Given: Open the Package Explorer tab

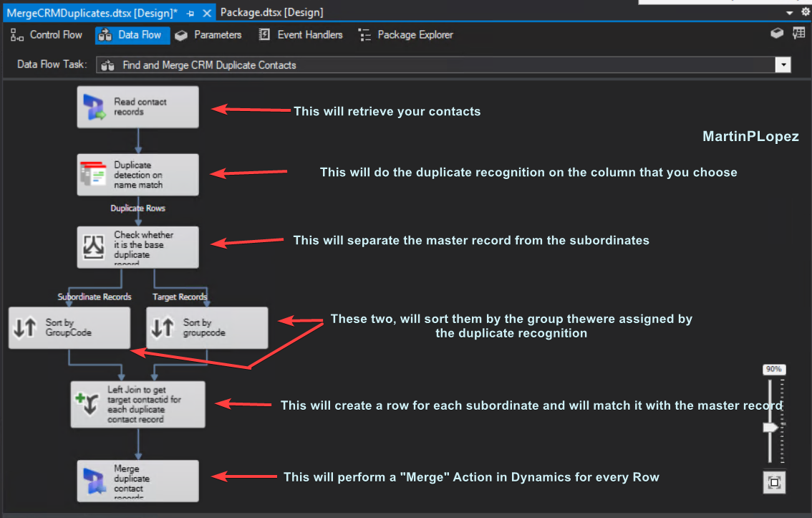Looking at the screenshot, I should [x=406, y=34].
